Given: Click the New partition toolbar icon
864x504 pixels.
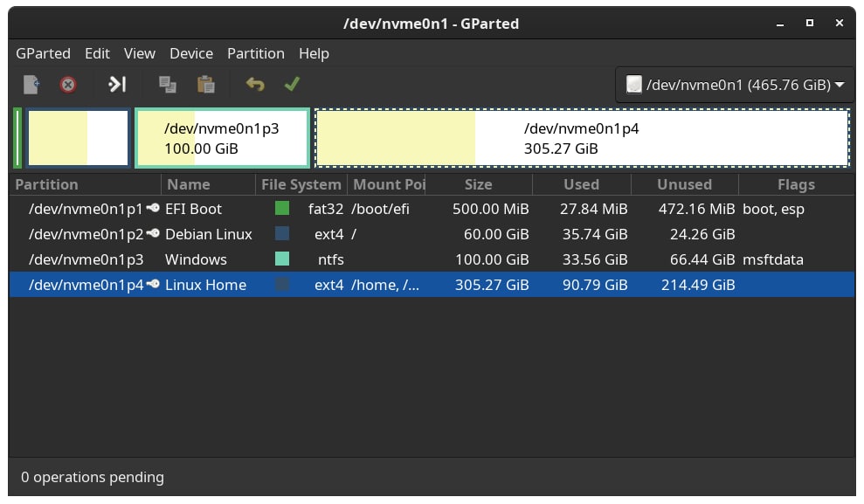Looking at the screenshot, I should 31,85.
